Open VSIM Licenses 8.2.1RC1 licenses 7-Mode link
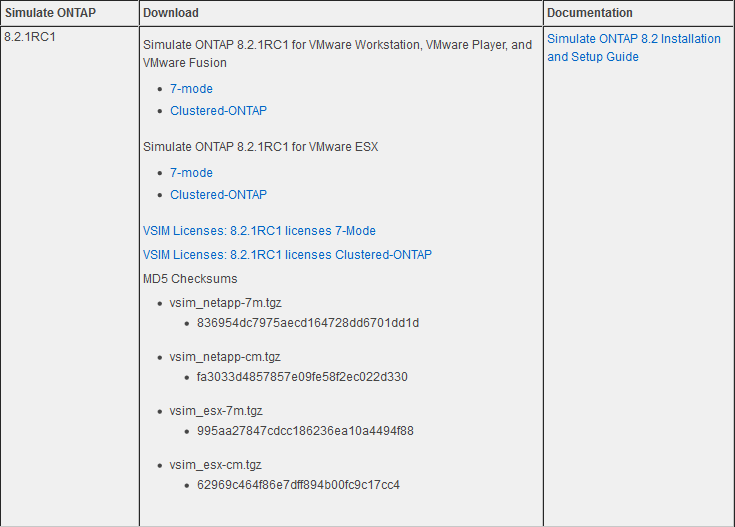Screen dimensions: 735x527 pyautogui.click(x=259, y=231)
